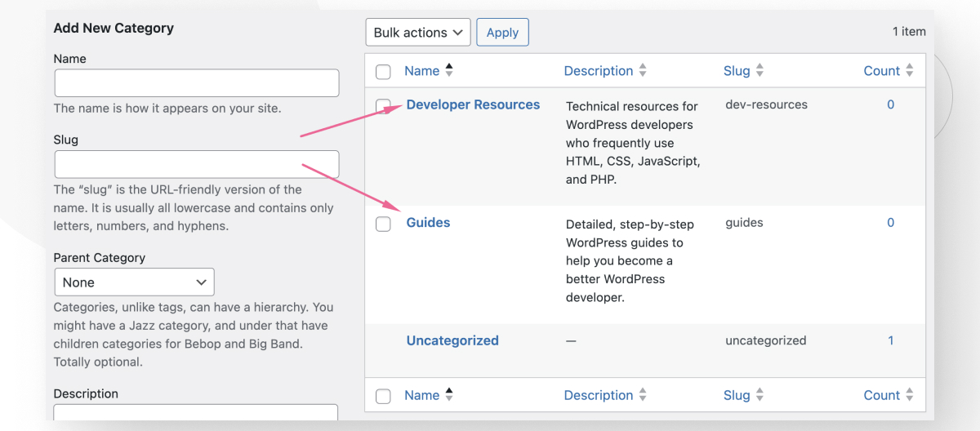Open the Uncategorized category link

click(x=452, y=340)
